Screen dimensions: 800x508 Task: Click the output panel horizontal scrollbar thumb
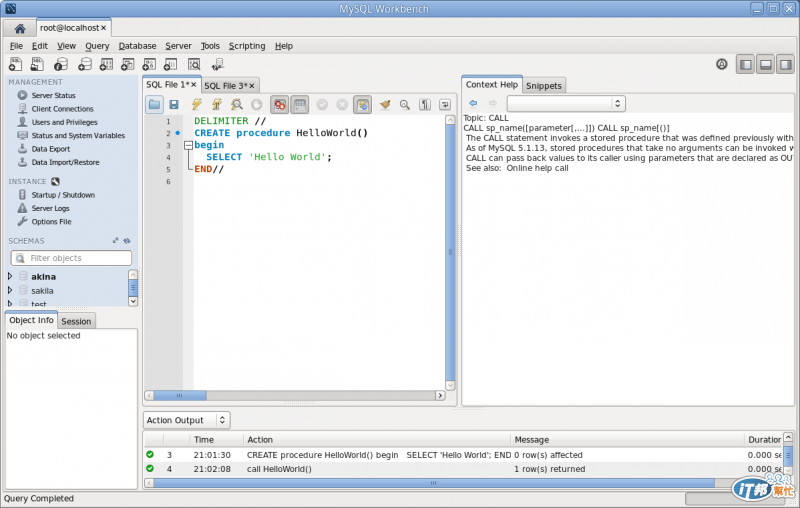click(434, 482)
